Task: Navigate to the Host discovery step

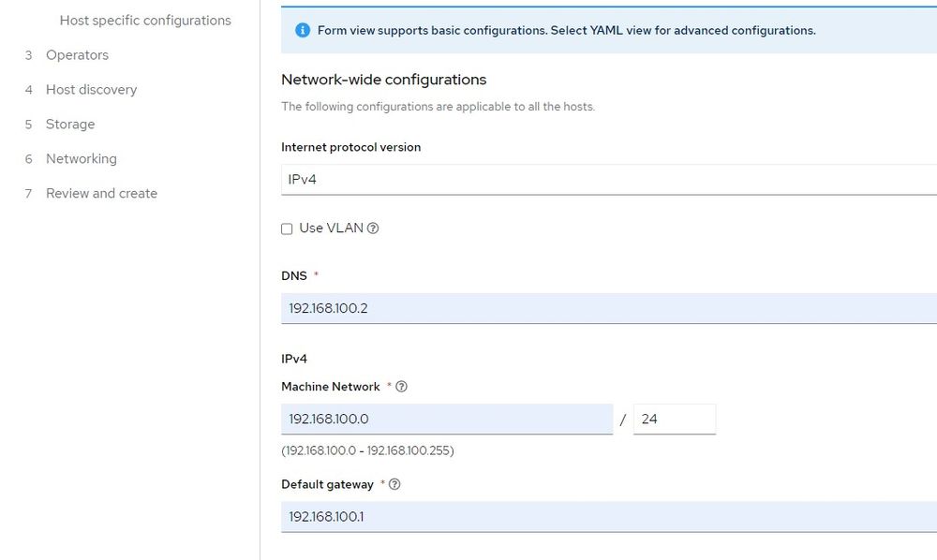Action: point(91,89)
